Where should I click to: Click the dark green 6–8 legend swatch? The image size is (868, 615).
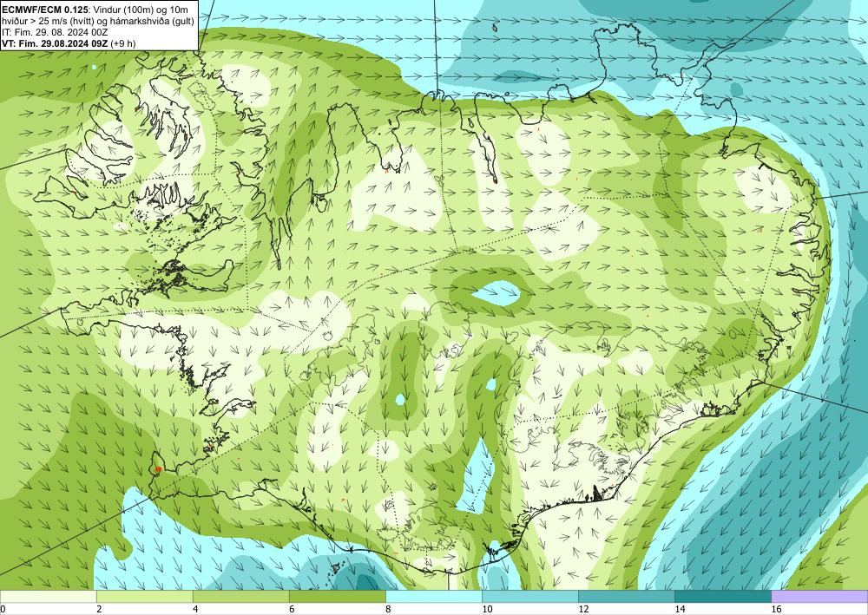point(337,597)
